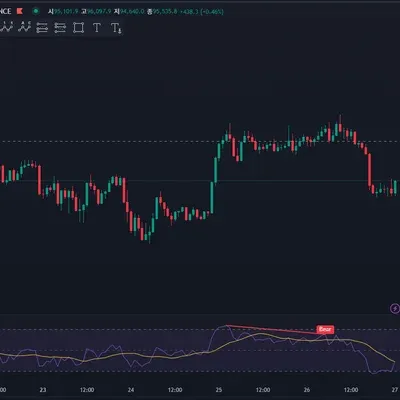Pick the position tool next to ABC wave icon
The image size is (400, 400).
[x=42, y=28]
